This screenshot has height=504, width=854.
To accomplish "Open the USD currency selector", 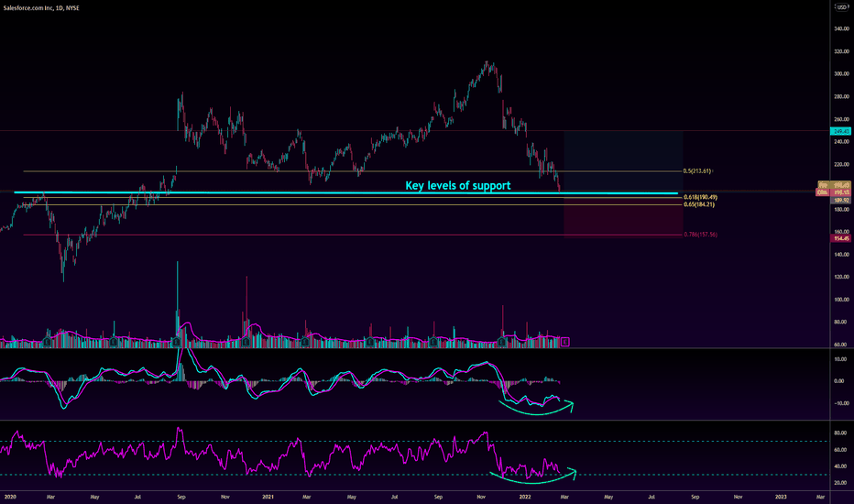I will click(x=842, y=7).
